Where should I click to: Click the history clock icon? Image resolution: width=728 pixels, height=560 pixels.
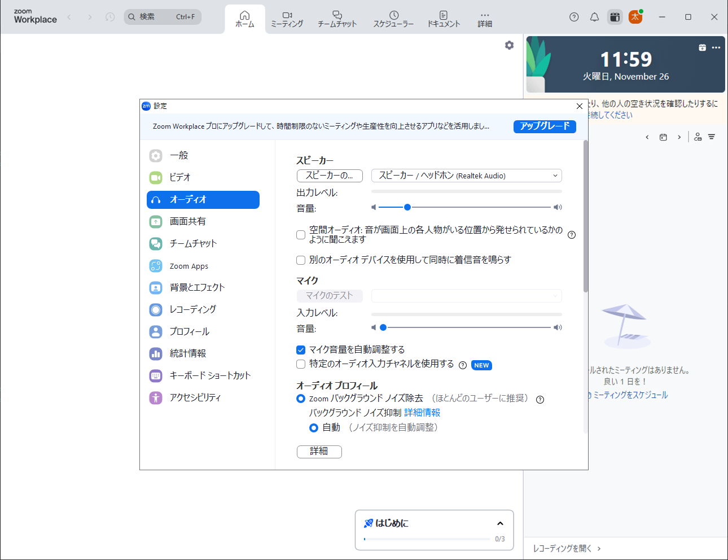[110, 17]
